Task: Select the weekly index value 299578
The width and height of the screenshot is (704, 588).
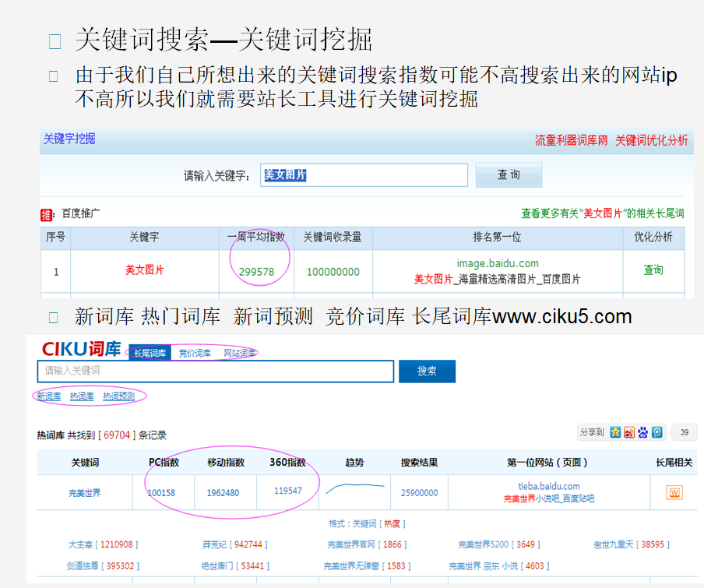Action: 256,272
